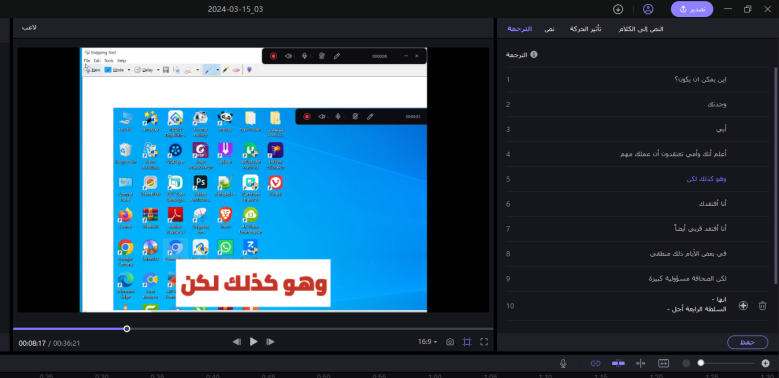
Task: Open the user account icon
Action: [648, 9]
